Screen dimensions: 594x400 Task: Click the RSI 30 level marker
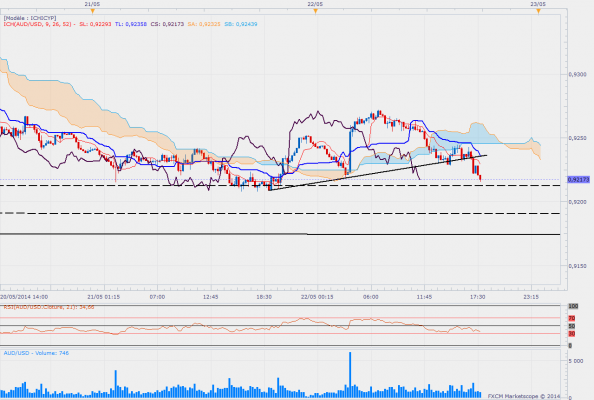pos(572,334)
